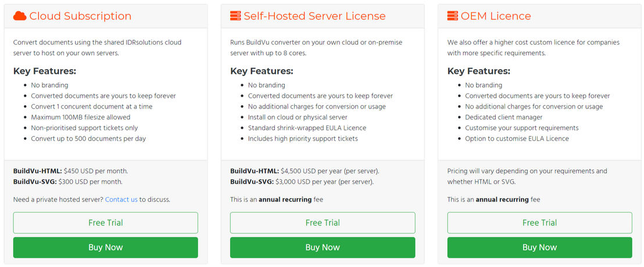Image resolution: width=644 pixels, height=267 pixels.
Task: Click 'Standard shrink-wrapped EULA Licence' item
Action: point(307,128)
